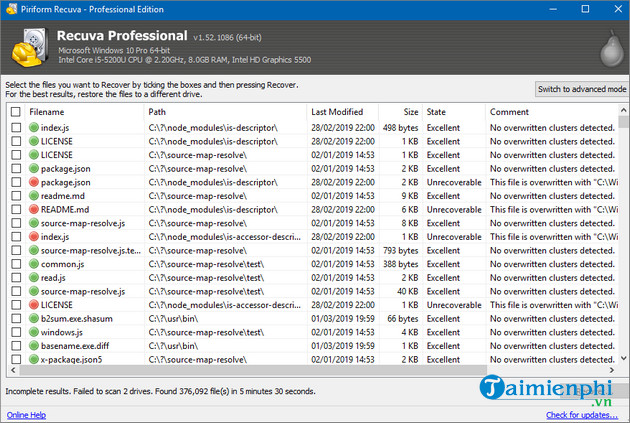
Task: Check the box for windows.js
Action: 15,331
